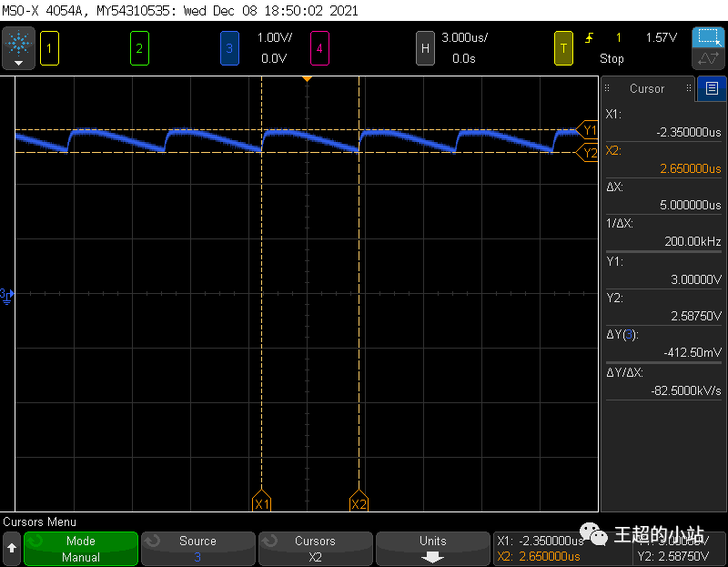Click the Cursor panel right drag handle
Image resolution: width=728 pixels, height=567 pixels.
click(689, 87)
